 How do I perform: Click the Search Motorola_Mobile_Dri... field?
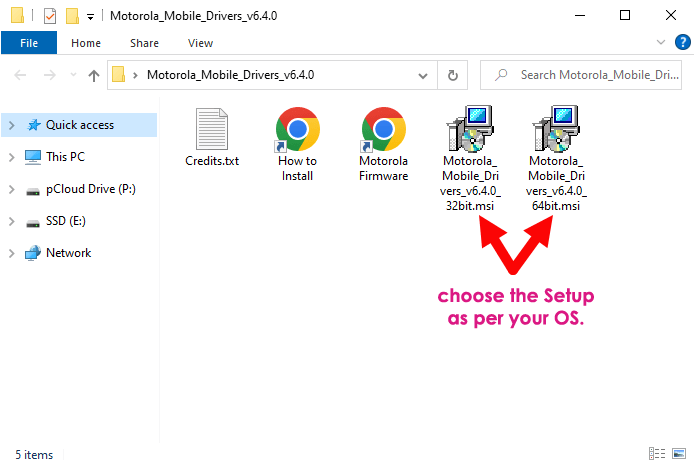click(x=581, y=75)
